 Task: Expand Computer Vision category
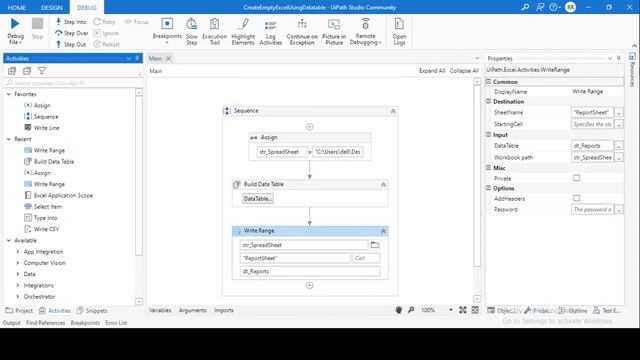(18, 263)
